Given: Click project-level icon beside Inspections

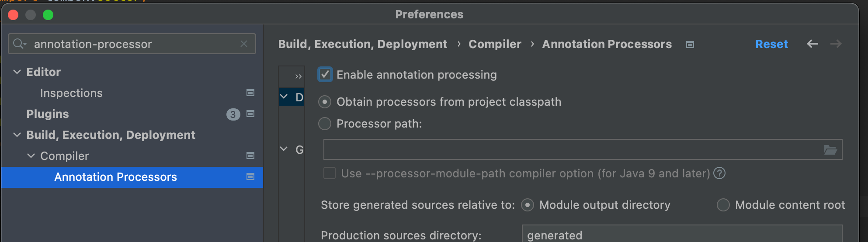Looking at the screenshot, I should pyautogui.click(x=250, y=93).
